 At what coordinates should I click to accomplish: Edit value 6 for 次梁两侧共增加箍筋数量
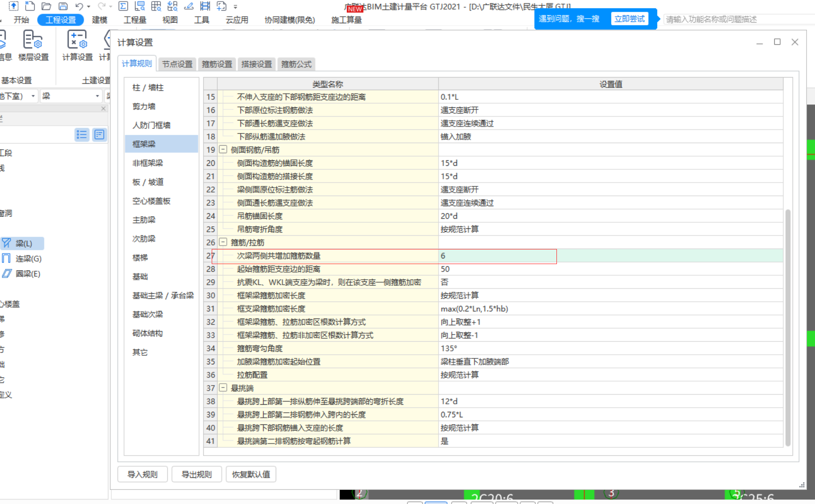611,256
